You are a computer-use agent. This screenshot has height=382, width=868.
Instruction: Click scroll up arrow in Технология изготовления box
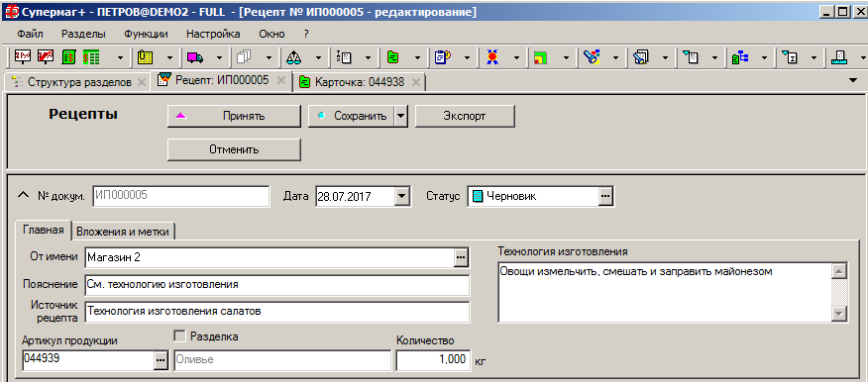tap(840, 271)
